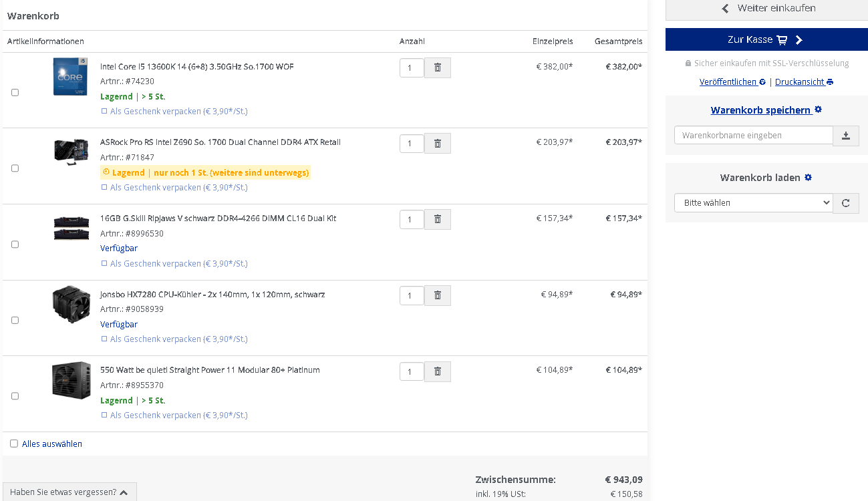The height and width of the screenshot is (501, 868).
Task: Expand Haben Sie etwas vergessen panel
Action: [x=69, y=492]
